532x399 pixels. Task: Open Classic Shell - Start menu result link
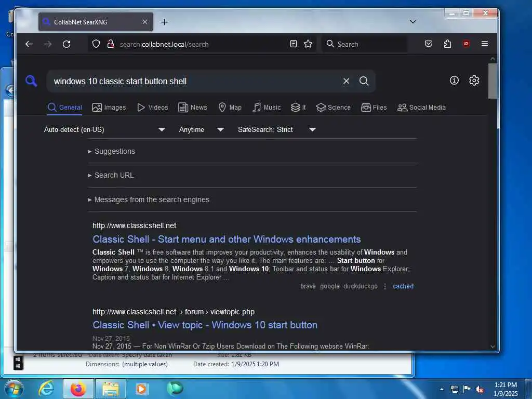tap(227, 240)
